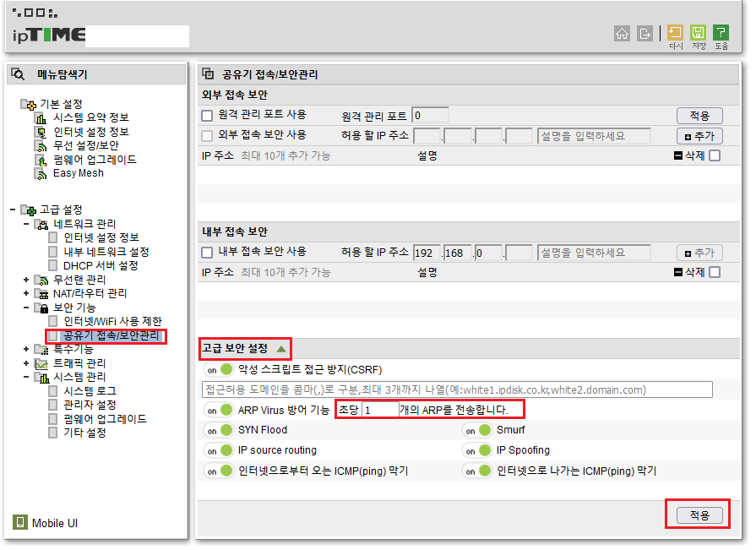Viewport: 756px width, 550px height.
Task: Click the 원격 관리 포트 number field
Action: pyautogui.click(x=430, y=116)
